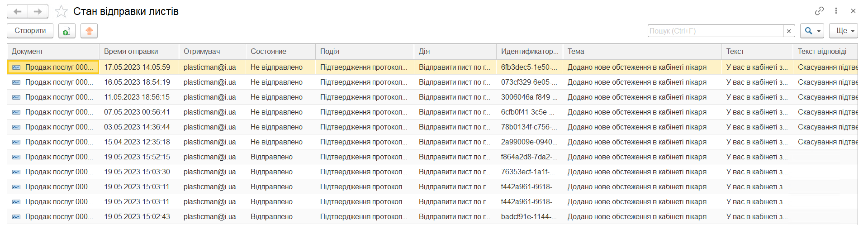
Task: Sort by Время отправки column header
Action: (x=131, y=52)
